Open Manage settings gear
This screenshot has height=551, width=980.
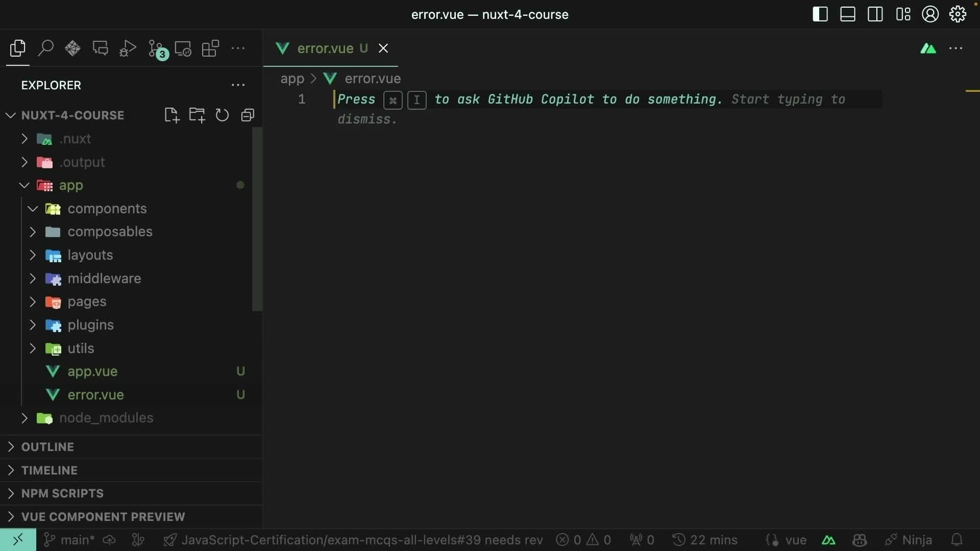958,14
